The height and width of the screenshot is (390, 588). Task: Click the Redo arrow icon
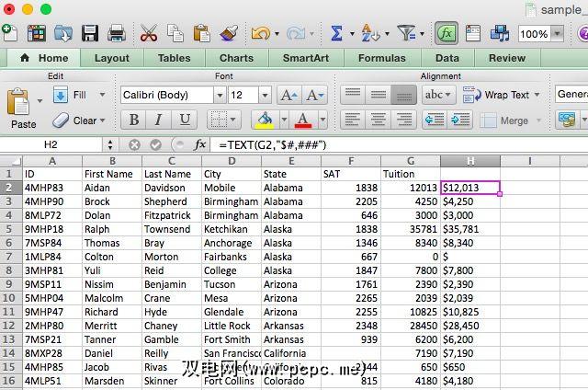coord(296,34)
